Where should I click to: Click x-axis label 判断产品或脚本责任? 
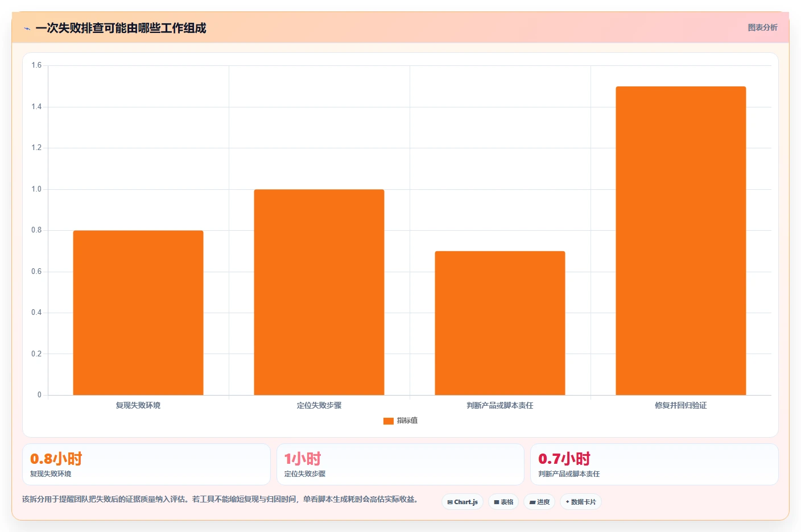500,405
